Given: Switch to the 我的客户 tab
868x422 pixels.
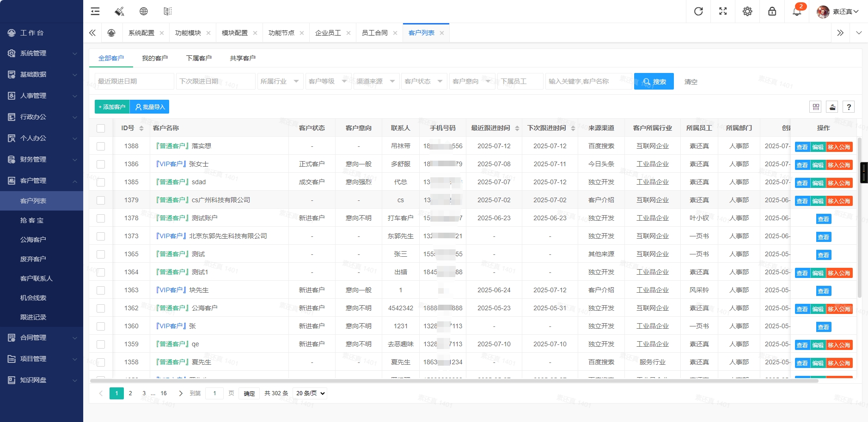Looking at the screenshot, I should point(155,58).
